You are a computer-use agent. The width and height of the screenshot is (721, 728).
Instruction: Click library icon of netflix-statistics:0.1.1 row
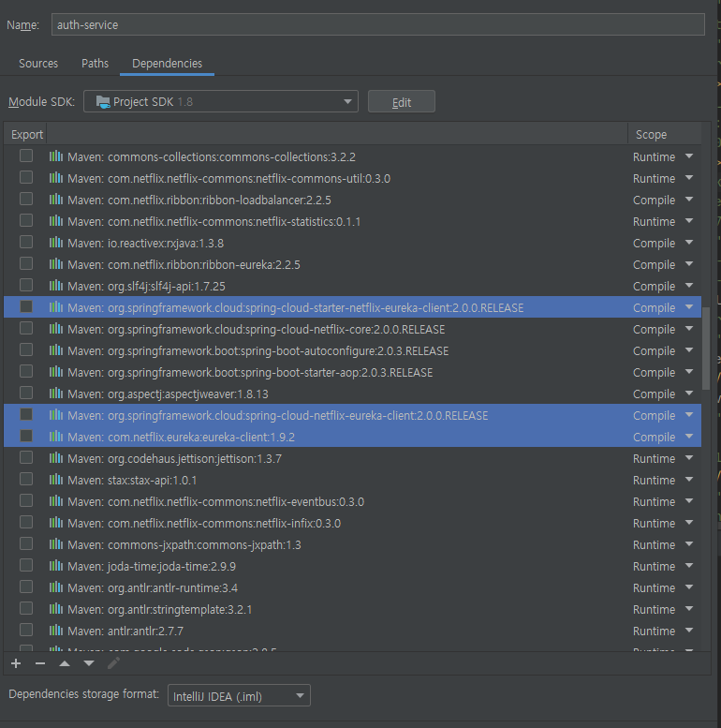click(x=56, y=221)
